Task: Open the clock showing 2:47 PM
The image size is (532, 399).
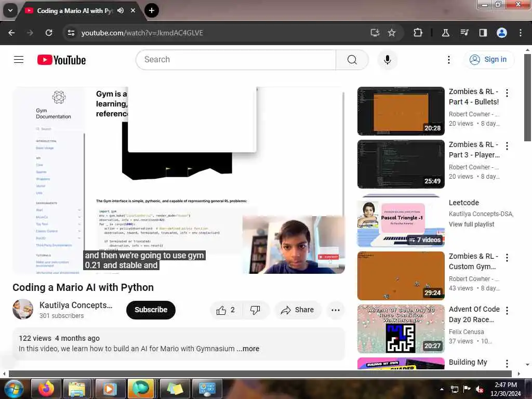Action: [x=506, y=389]
